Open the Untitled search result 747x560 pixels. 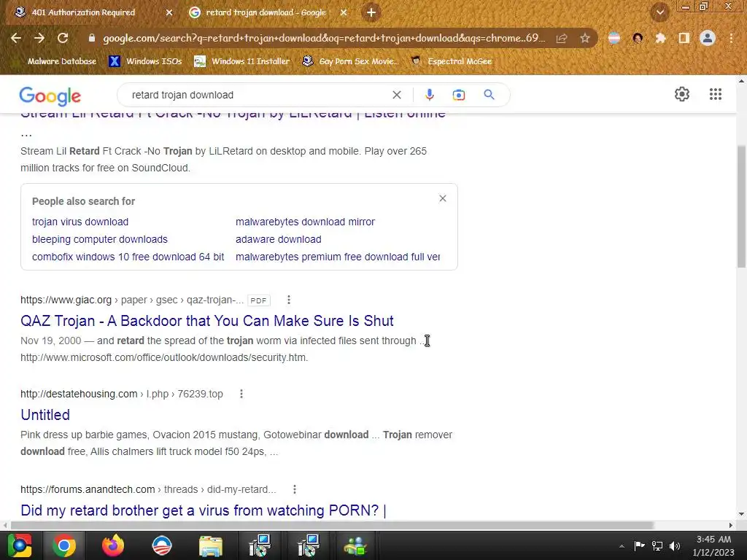click(x=45, y=415)
